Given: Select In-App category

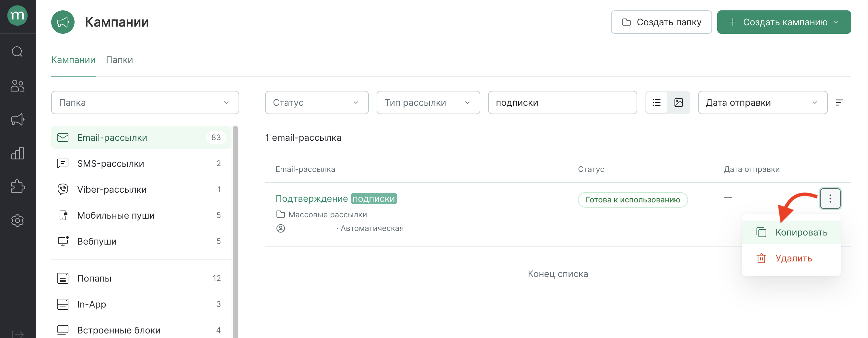Looking at the screenshot, I should tap(141, 304).
